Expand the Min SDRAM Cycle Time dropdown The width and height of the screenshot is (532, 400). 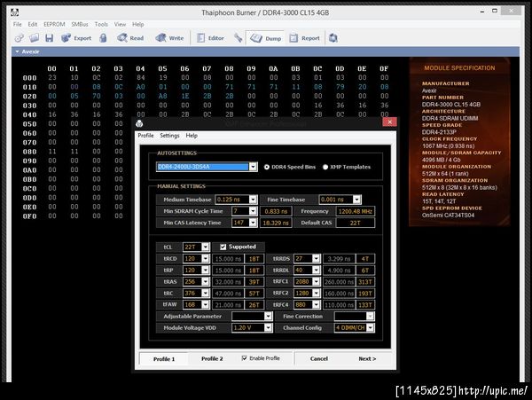point(253,211)
